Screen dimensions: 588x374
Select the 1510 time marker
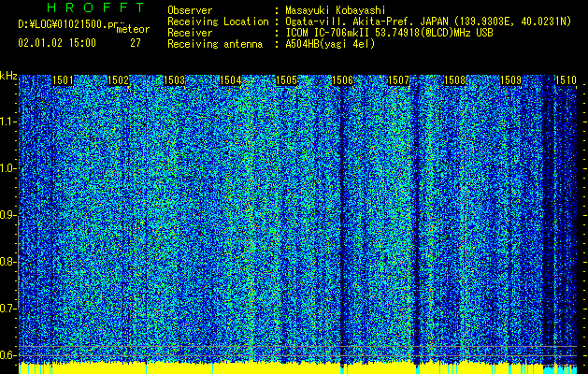[x=566, y=80]
